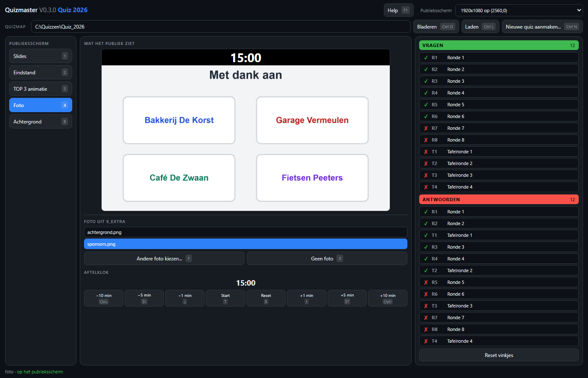This screenshot has height=378, width=588.
Task: Create a new quiz with Nieuwe quiz aanmaken
Action: point(542,26)
